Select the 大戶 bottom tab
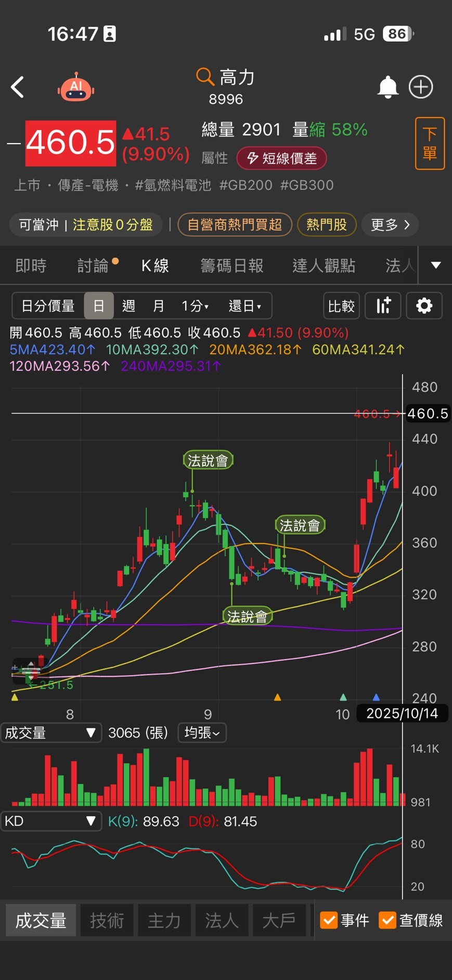The height and width of the screenshot is (980, 452). (279, 920)
